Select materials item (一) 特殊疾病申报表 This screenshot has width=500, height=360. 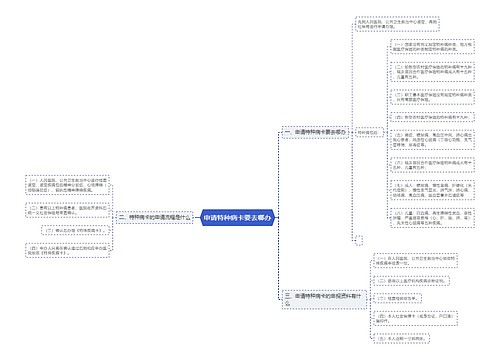pyautogui.click(x=415, y=261)
